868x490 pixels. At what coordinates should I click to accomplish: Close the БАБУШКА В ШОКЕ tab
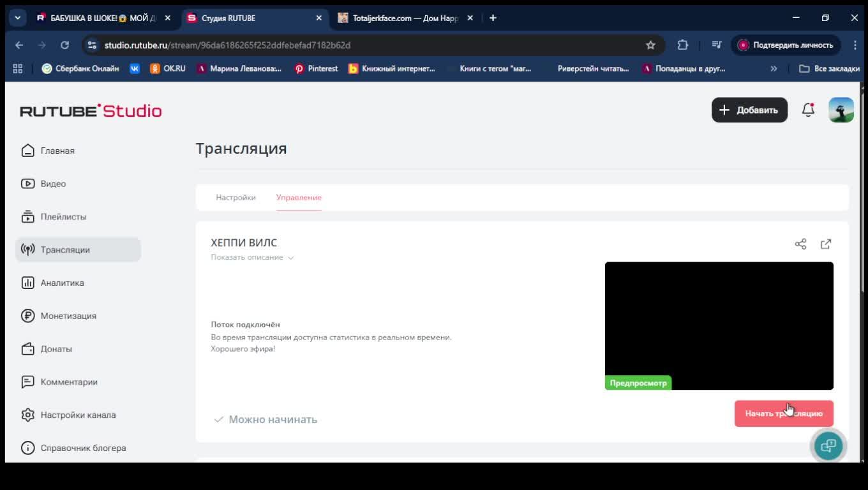point(168,18)
